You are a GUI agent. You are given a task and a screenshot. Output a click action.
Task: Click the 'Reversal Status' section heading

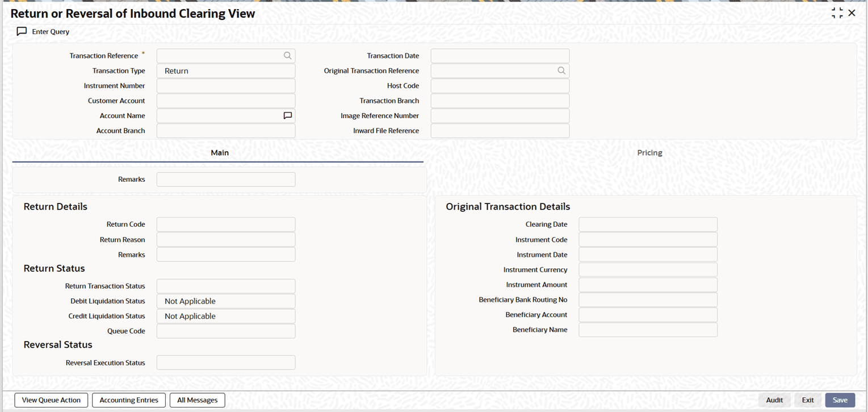58,345
